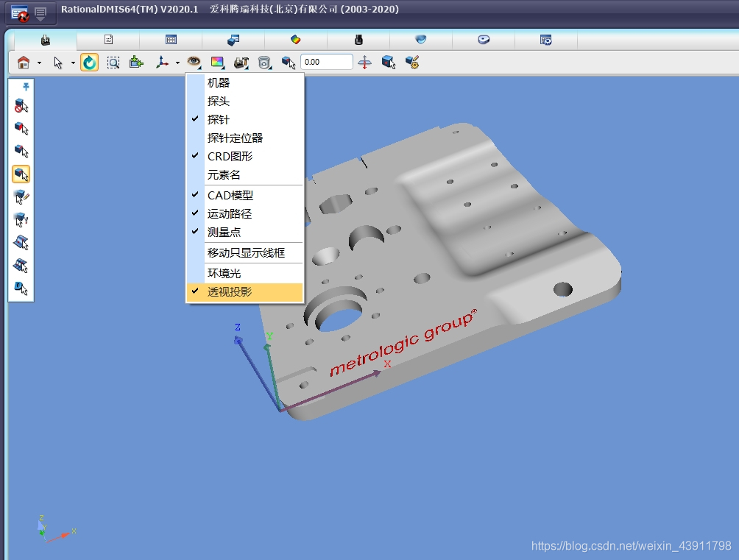This screenshot has height=560, width=739.
Task: Click the first surface patch selection icon
Action: pyautogui.click(x=21, y=242)
